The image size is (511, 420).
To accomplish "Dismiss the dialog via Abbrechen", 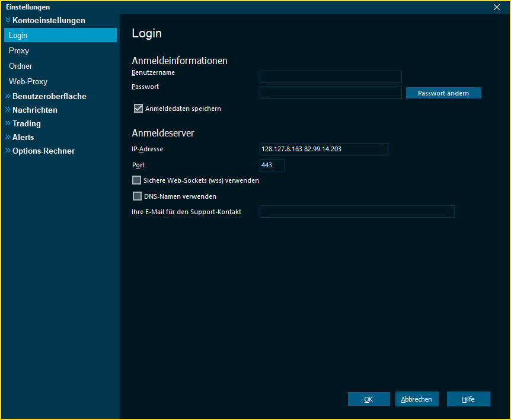I will click(417, 399).
